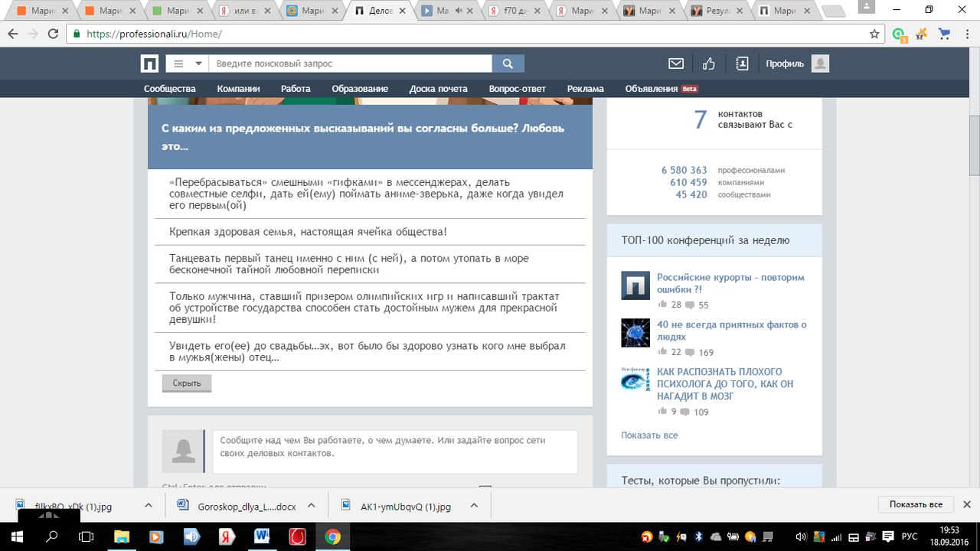Open options chevron for AK1-ymUbqvQ (1).jpg download
The width and height of the screenshot is (980, 551).
474,506
